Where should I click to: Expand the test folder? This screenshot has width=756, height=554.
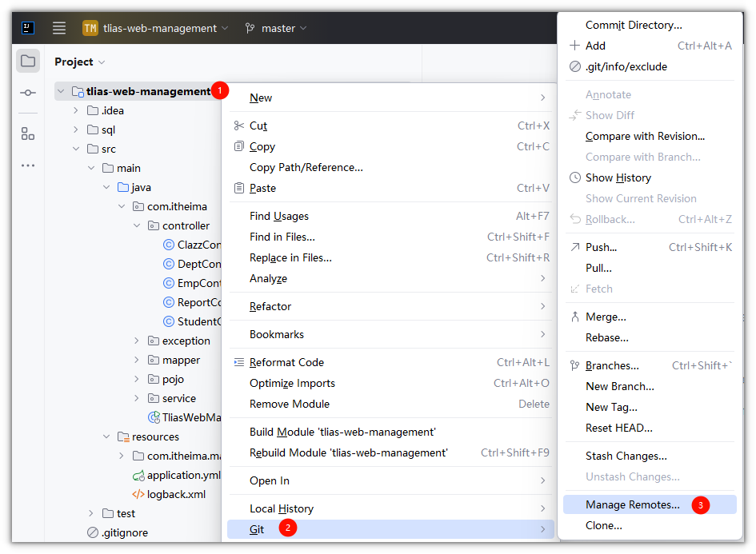point(91,513)
